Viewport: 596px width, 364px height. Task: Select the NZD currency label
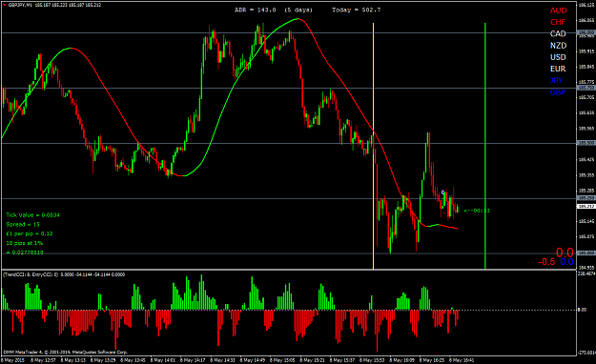(x=558, y=46)
